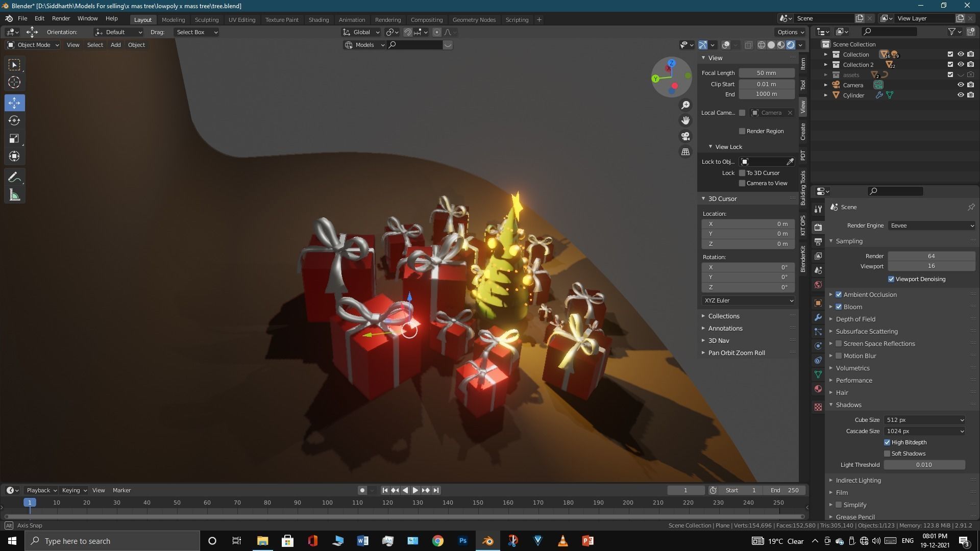Activate the Transform tool

pos(14,156)
